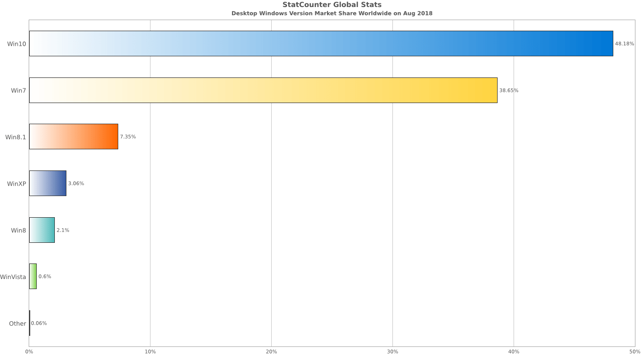Select the 7.35% value label
The width and height of the screenshot is (644, 362).
point(128,137)
